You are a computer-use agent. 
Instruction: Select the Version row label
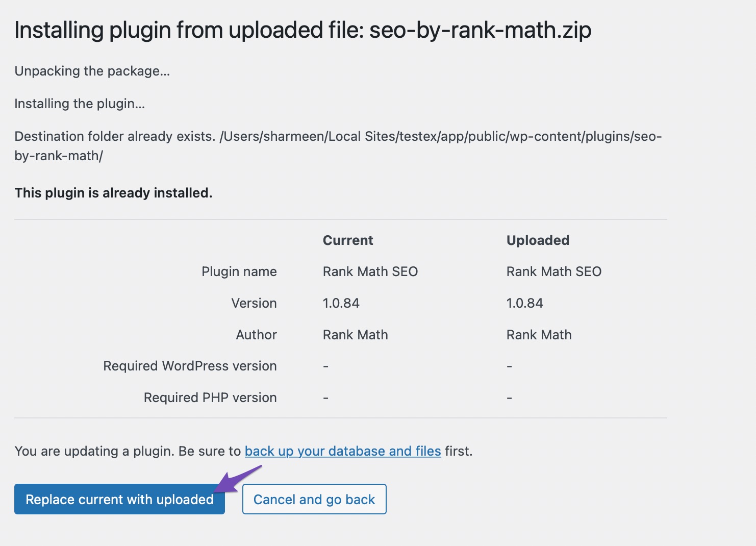pos(254,303)
